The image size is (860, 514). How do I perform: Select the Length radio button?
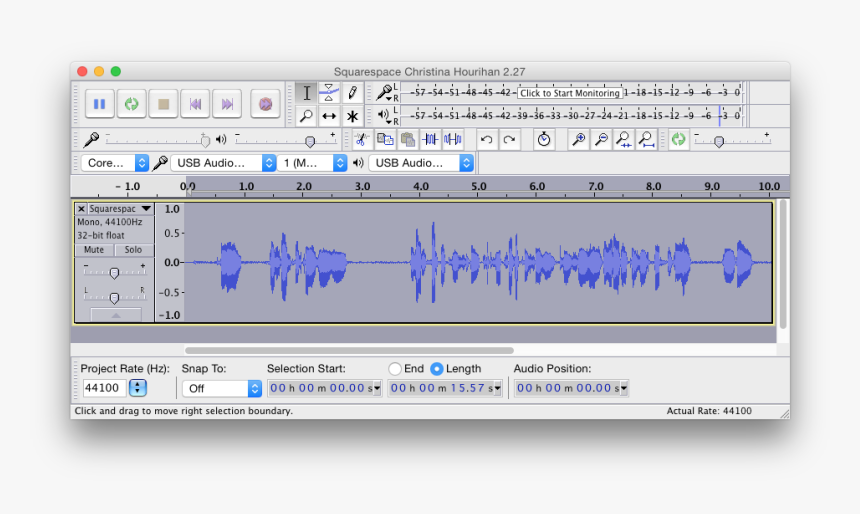(437, 369)
